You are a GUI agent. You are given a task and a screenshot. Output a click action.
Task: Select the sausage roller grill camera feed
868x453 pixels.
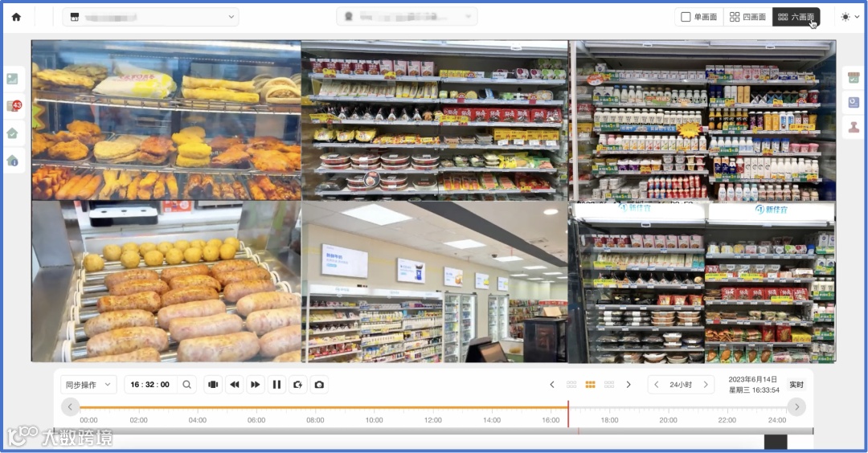coord(166,282)
